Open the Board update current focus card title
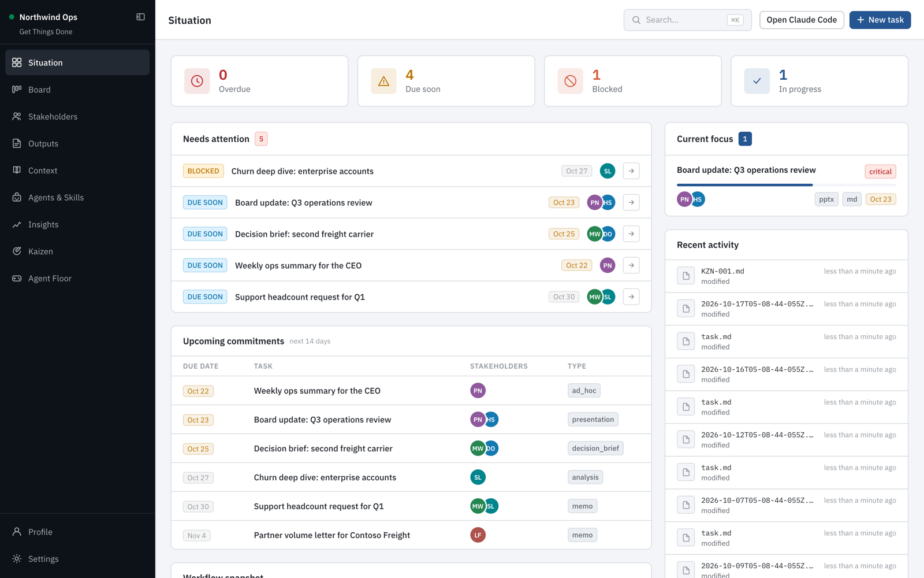924x578 pixels. (746, 170)
